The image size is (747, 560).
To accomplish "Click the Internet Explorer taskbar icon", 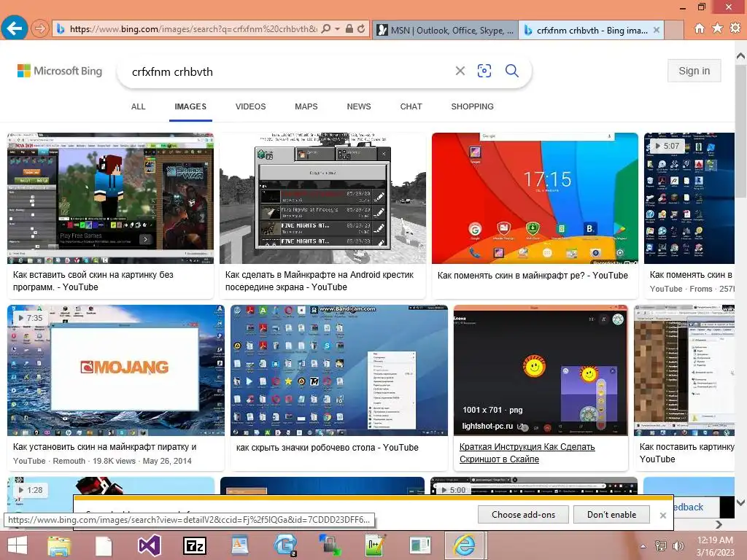I will point(465,545).
